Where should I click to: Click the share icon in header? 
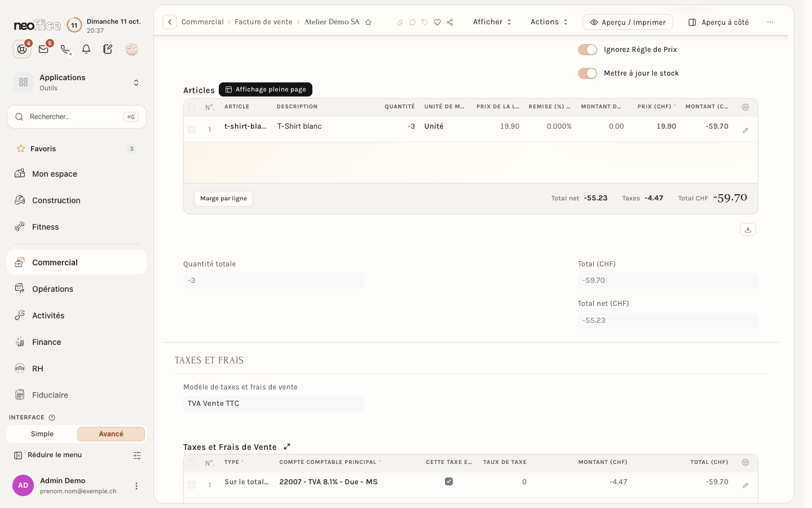(450, 22)
